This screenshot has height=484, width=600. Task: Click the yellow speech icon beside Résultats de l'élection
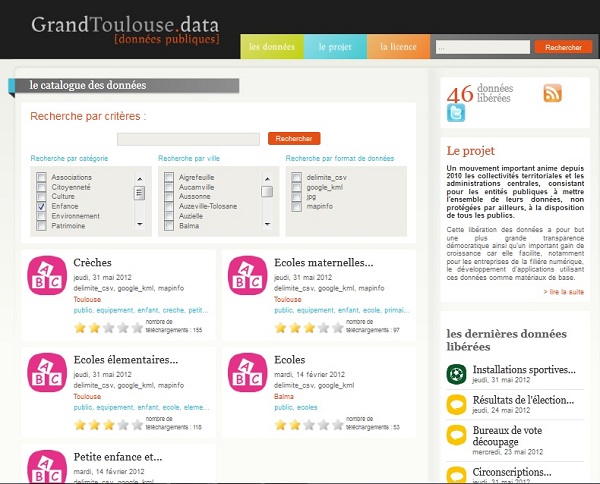coord(456,404)
